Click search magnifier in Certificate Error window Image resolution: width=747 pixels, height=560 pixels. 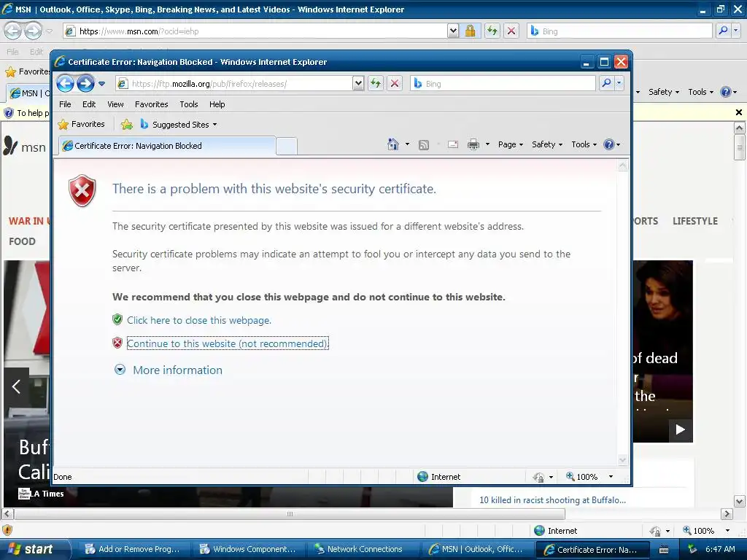(x=606, y=84)
